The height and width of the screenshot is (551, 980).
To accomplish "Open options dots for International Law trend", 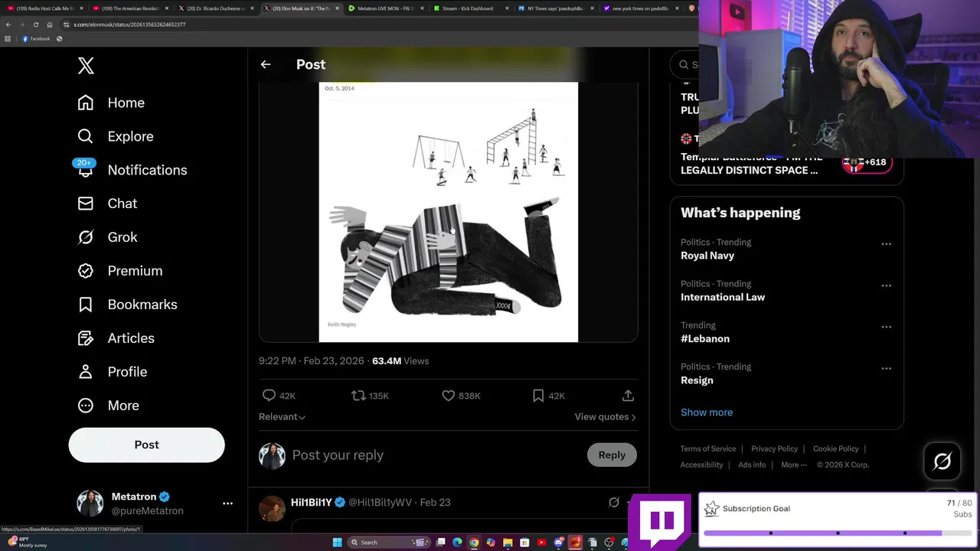I will [x=886, y=285].
